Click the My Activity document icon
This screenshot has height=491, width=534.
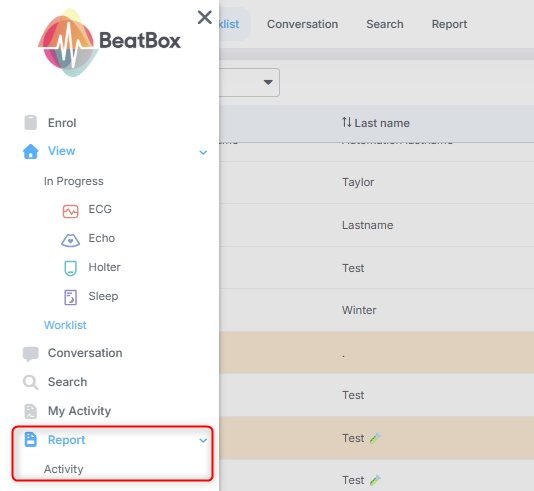(x=31, y=411)
